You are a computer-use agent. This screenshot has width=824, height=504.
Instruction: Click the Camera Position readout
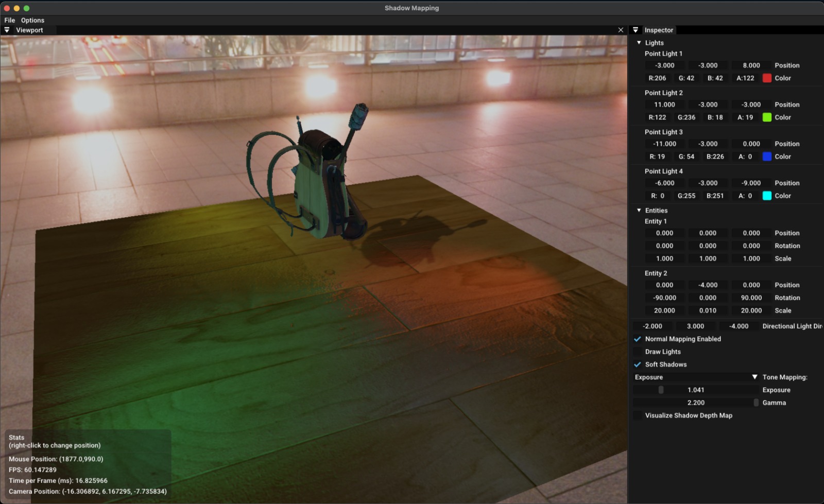tap(88, 492)
